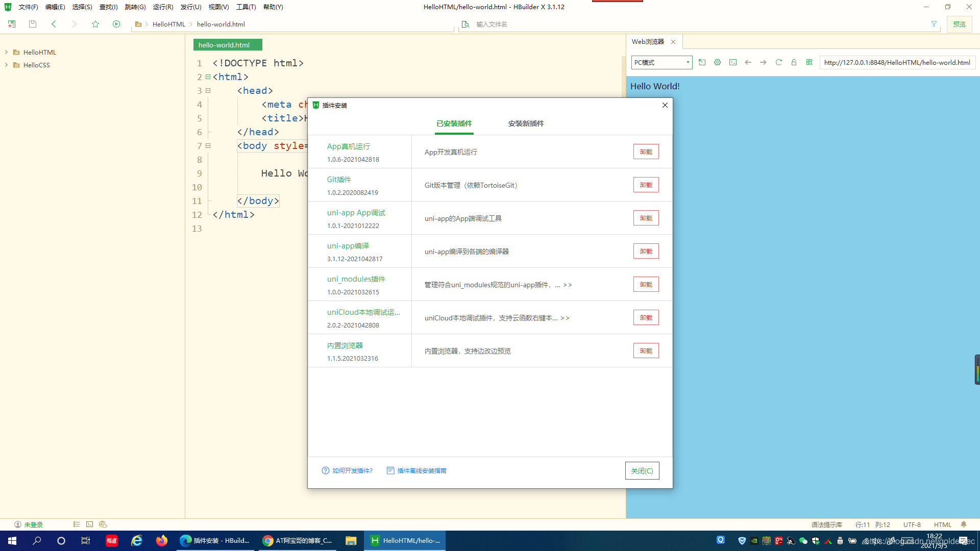
Task: Click the browser URL address field
Action: [x=897, y=62]
